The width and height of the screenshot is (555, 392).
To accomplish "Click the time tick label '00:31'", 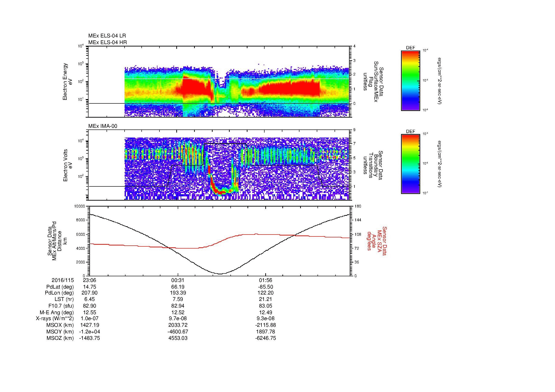I will [178, 280].
